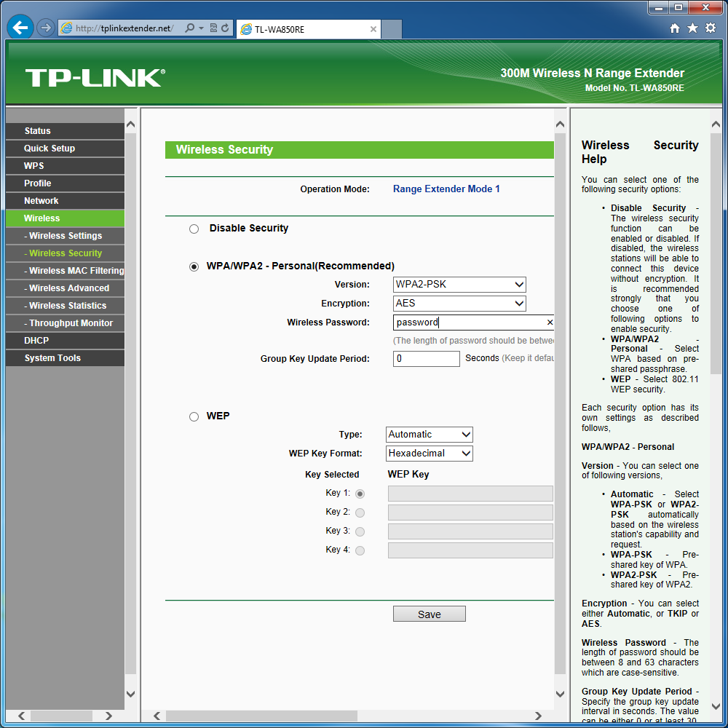This screenshot has height=728, width=728.
Task: Click main panel horizontal scroll right arrow
Action: click(538, 716)
